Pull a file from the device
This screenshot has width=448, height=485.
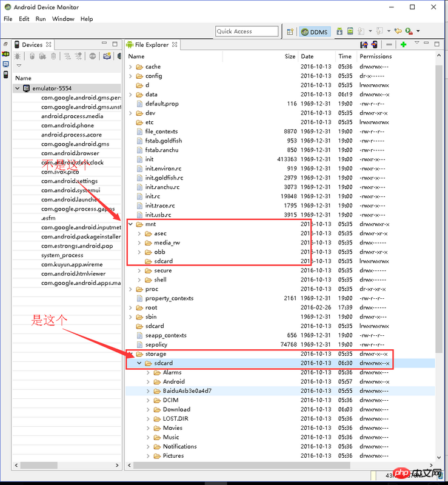[364, 45]
